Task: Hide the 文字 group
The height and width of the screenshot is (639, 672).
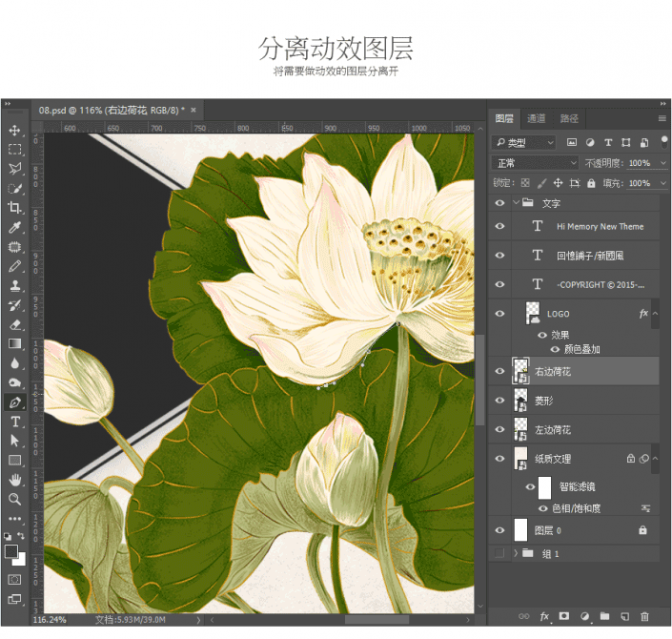Action: pos(499,203)
